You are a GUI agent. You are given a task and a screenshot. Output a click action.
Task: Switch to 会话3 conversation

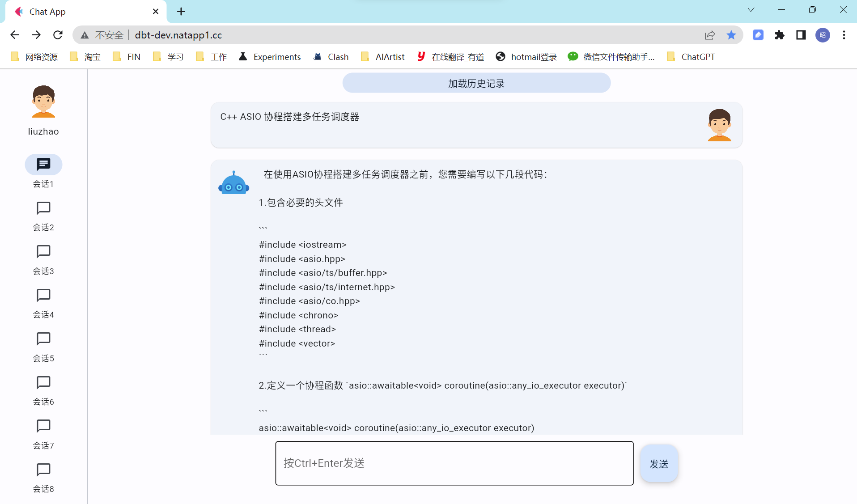(43, 251)
